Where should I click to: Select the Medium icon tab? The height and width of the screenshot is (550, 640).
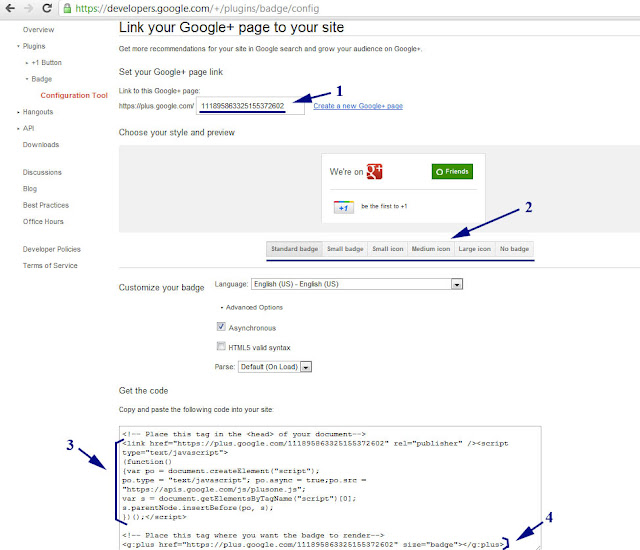431,249
